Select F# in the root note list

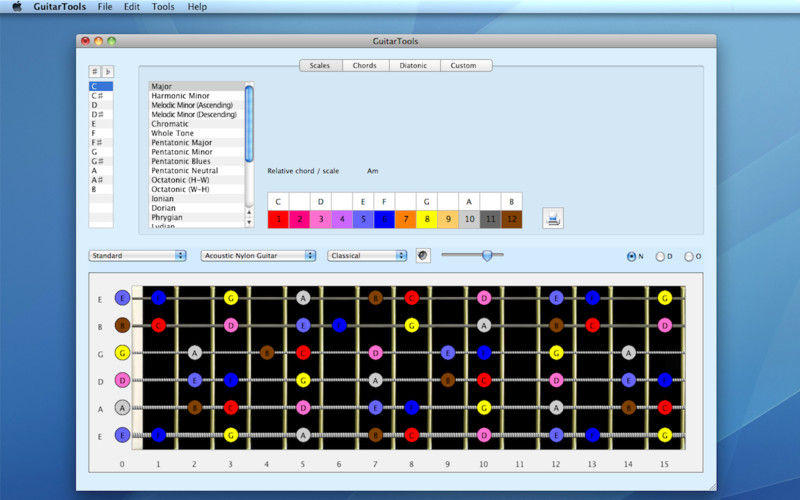[x=101, y=142]
